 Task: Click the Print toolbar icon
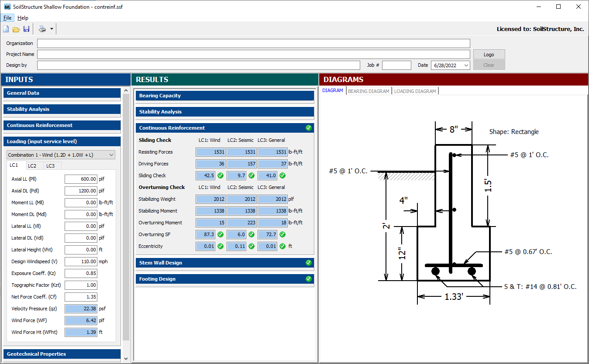pos(42,29)
